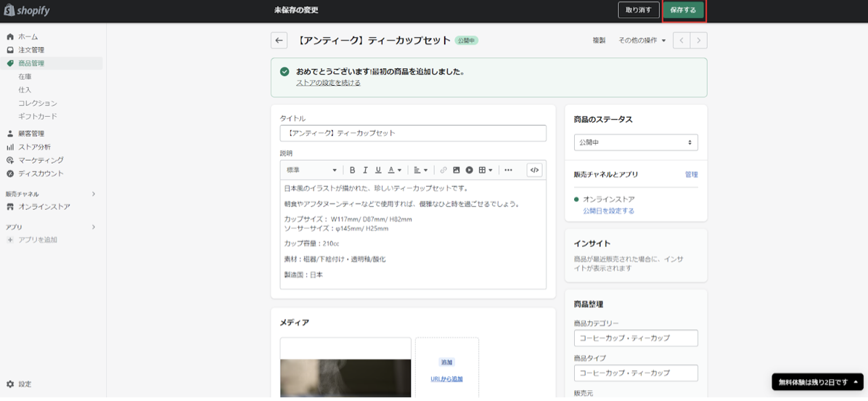Click the back arrow beside product title
Viewport: 868px width, 401px height.
point(279,41)
